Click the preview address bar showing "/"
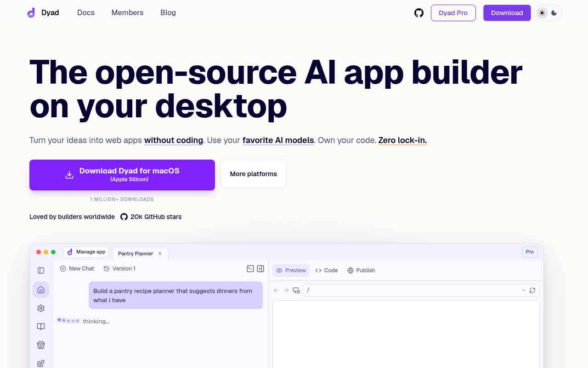This screenshot has width=588, height=368. (x=421, y=290)
